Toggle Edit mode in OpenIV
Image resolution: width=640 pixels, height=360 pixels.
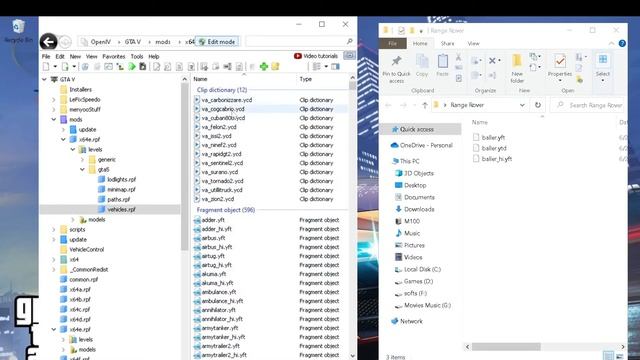[217, 42]
